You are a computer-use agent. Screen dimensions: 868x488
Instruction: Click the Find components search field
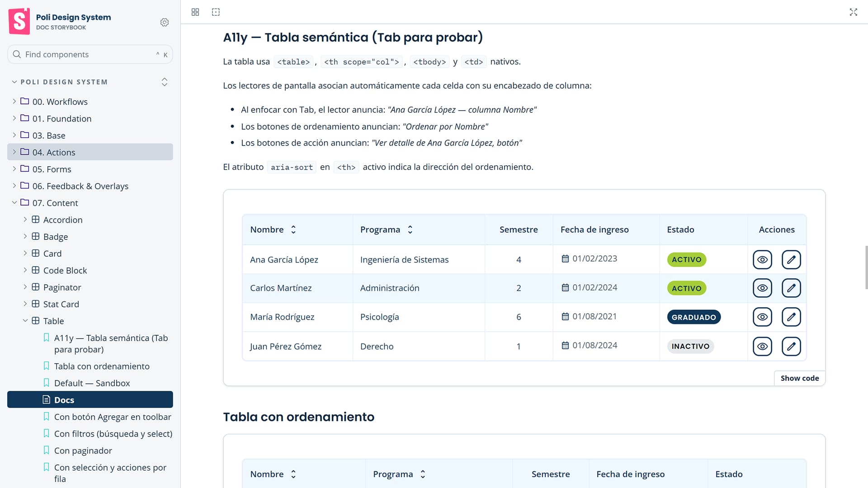click(x=90, y=54)
